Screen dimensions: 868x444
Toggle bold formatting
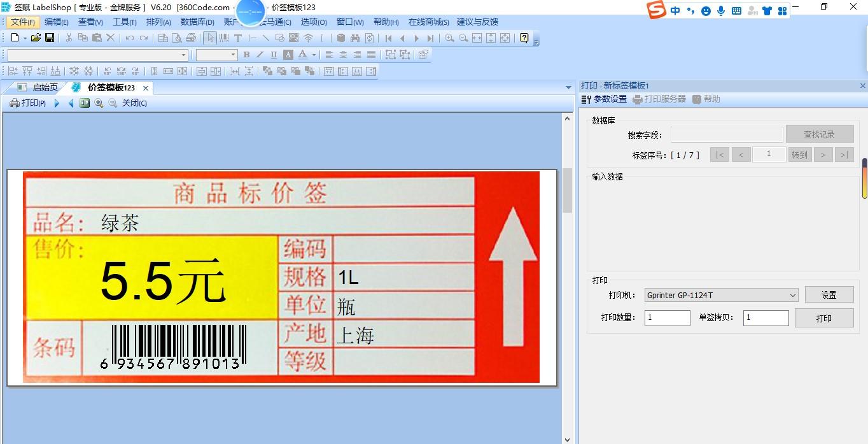[x=246, y=55]
